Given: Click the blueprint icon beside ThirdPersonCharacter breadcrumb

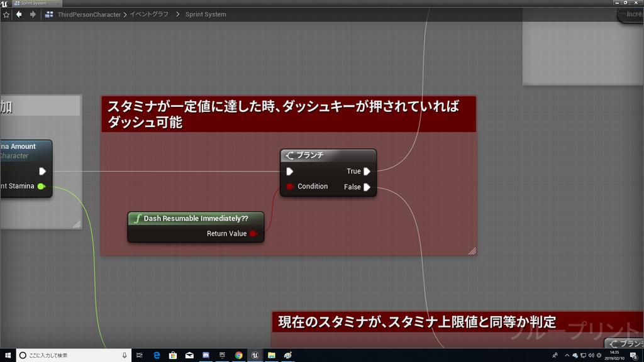Looking at the screenshot, I should pos(48,14).
